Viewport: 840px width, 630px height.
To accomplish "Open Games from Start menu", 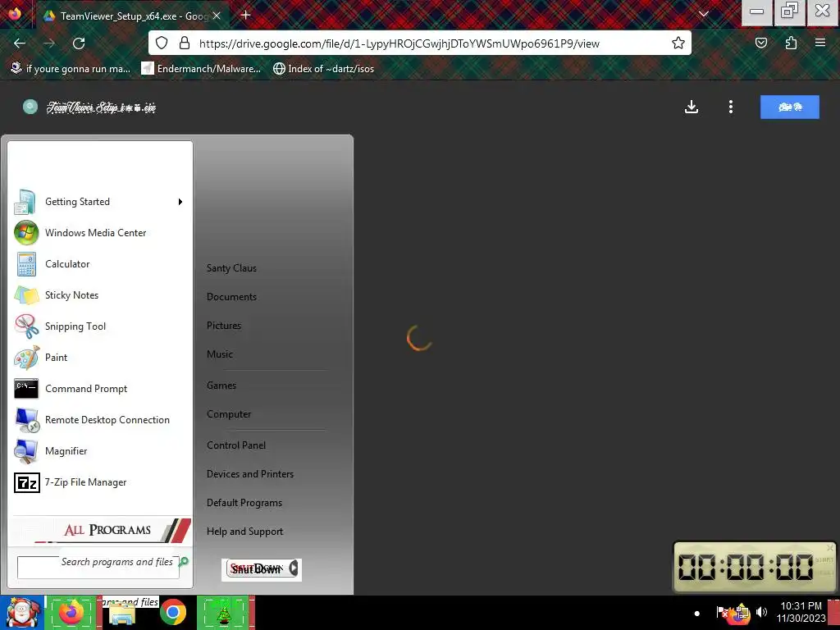I will click(221, 386).
